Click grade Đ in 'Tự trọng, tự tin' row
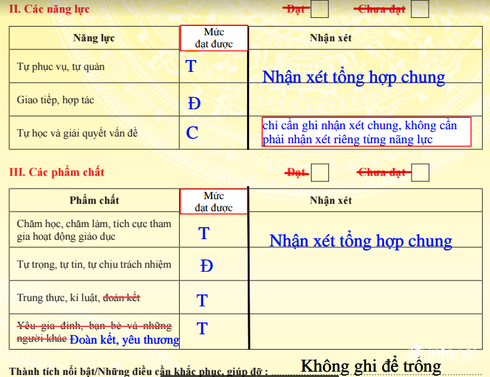 (x=206, y=266)
